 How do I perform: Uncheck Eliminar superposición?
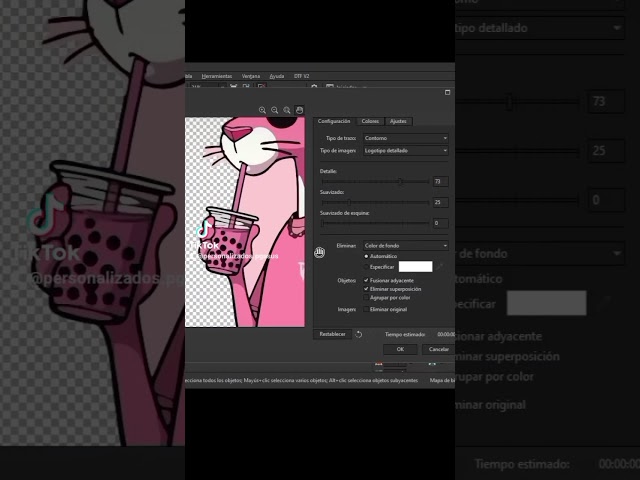[366, 289]
